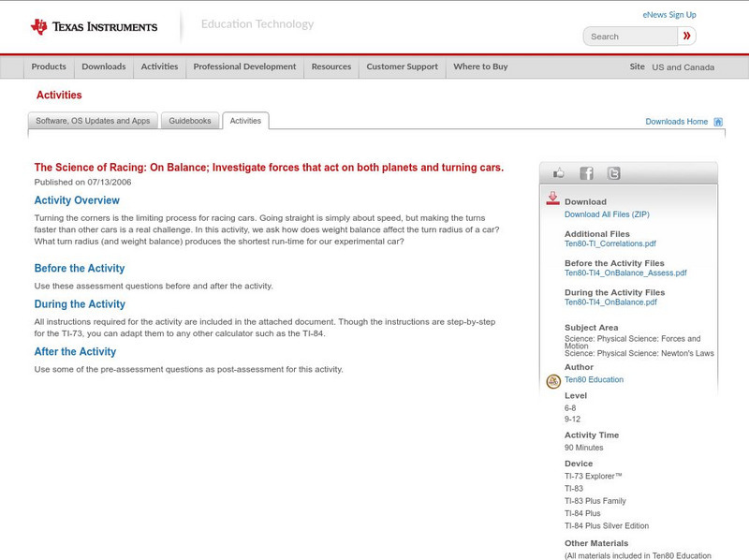Open the Customer Support menu
The image size is (749, 560).
[403, 66]
